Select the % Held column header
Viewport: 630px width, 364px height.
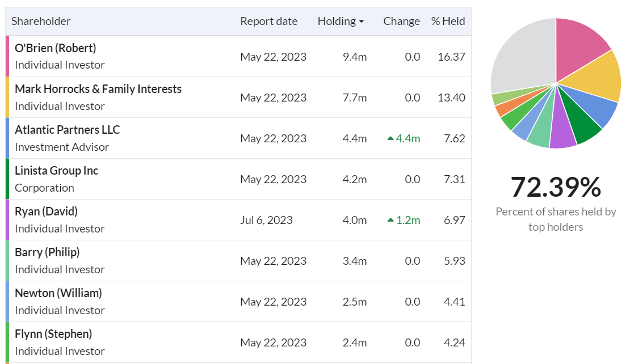click(448, 22)
